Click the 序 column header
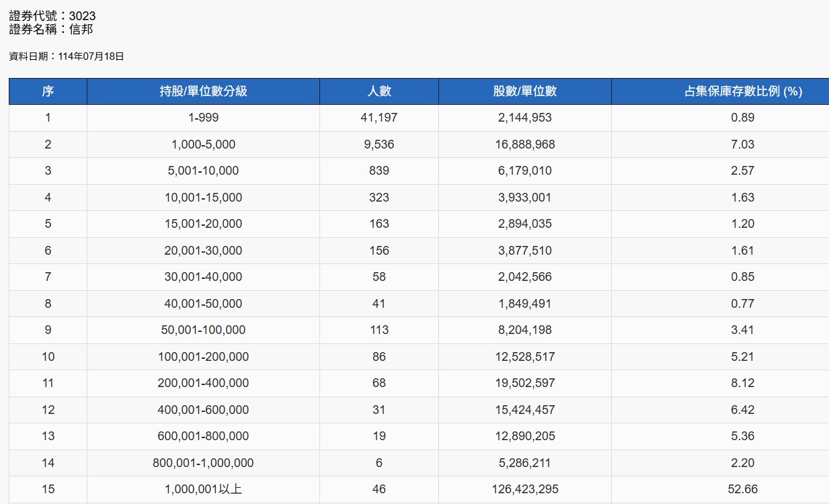The width and height of the screenshot is (829, 504). click(48, 91)
